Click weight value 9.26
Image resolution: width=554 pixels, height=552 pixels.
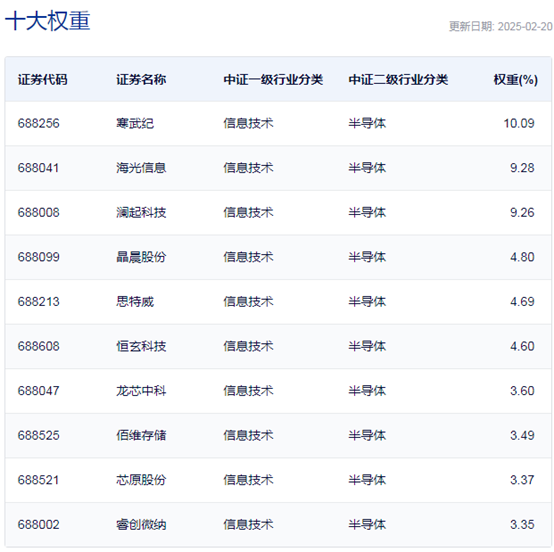point(522,212)
